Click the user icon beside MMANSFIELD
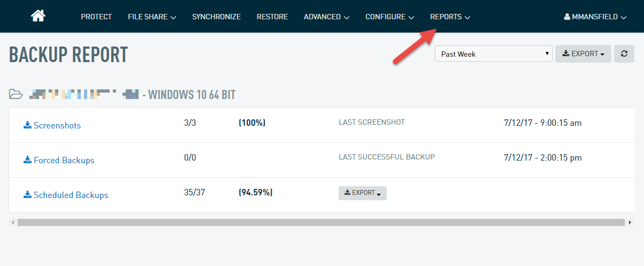The height and width of the screenshot is (266, 644). coord(567,17)
